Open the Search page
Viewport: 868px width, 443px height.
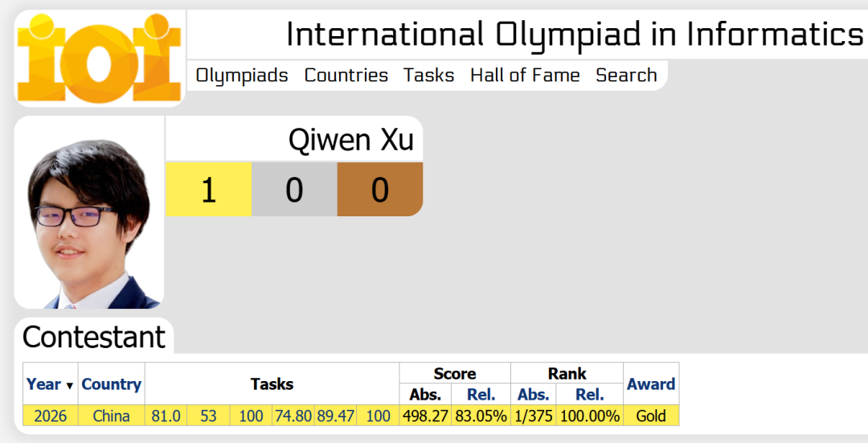626,76
